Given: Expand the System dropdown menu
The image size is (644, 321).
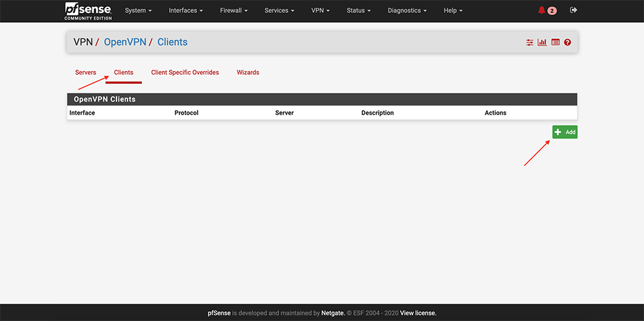Looking at the screenshot, I should point(138,10).
